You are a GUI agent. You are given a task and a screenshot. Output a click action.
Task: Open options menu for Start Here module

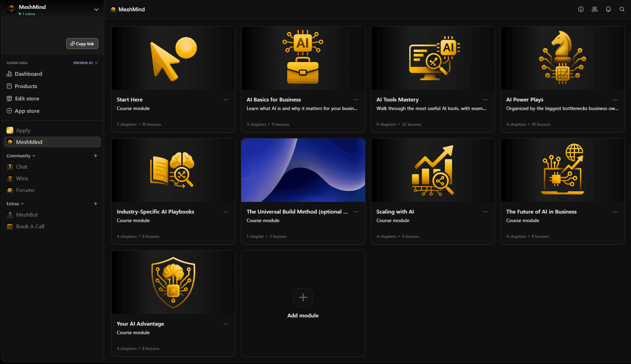(226, 100)
